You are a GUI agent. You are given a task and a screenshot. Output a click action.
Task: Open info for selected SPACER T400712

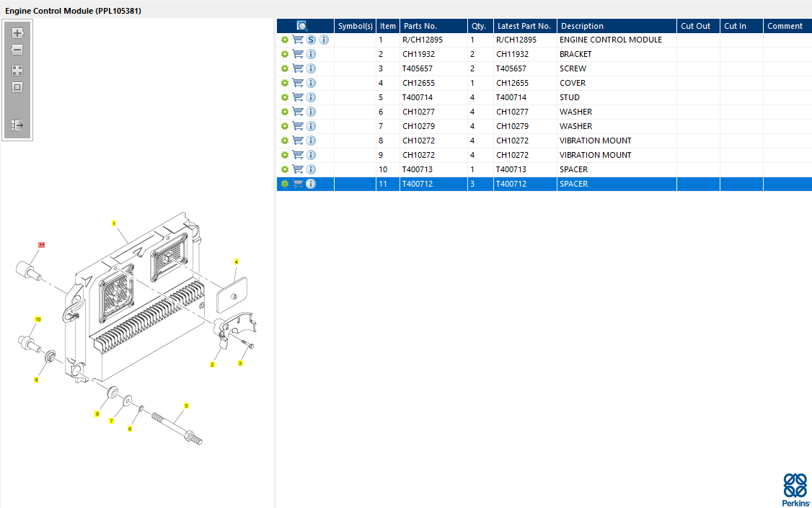point(311,184)
